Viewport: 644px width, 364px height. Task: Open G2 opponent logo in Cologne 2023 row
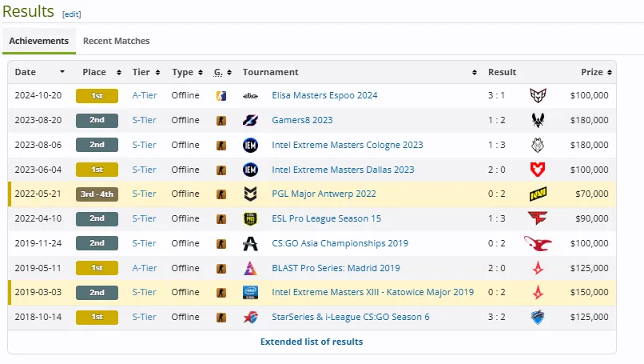(x=538, y=145)
